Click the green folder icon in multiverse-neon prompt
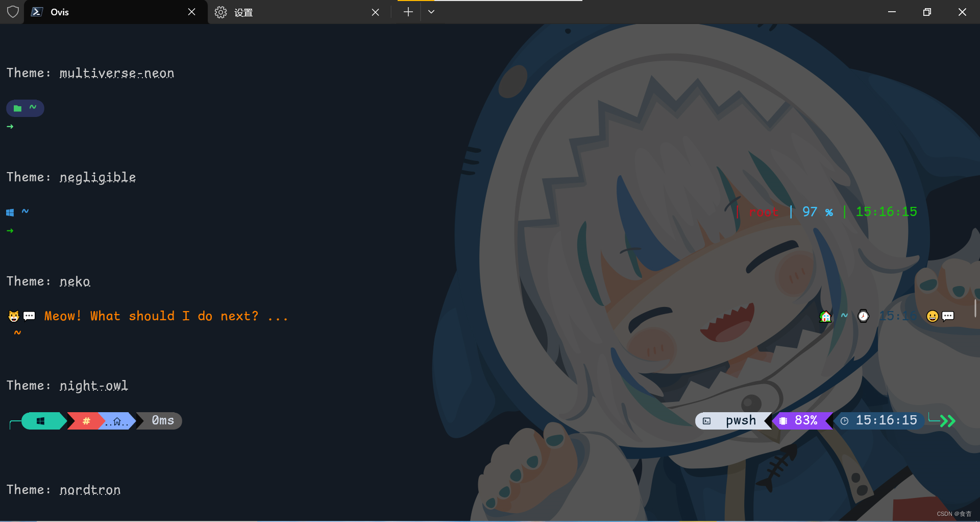This screenshot has height=522, width=980. tap(17, 108)
